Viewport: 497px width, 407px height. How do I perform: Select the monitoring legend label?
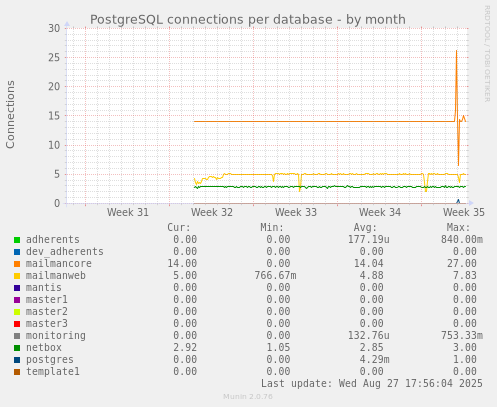pyautogui.click(x=56, y=335)
